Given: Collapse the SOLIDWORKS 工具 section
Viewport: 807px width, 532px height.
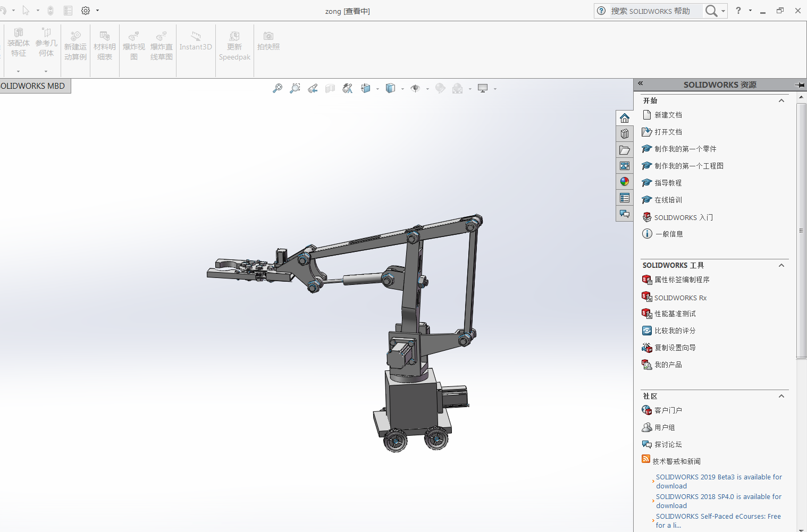Looking at the screenshot, I should (x=781, y=265).
